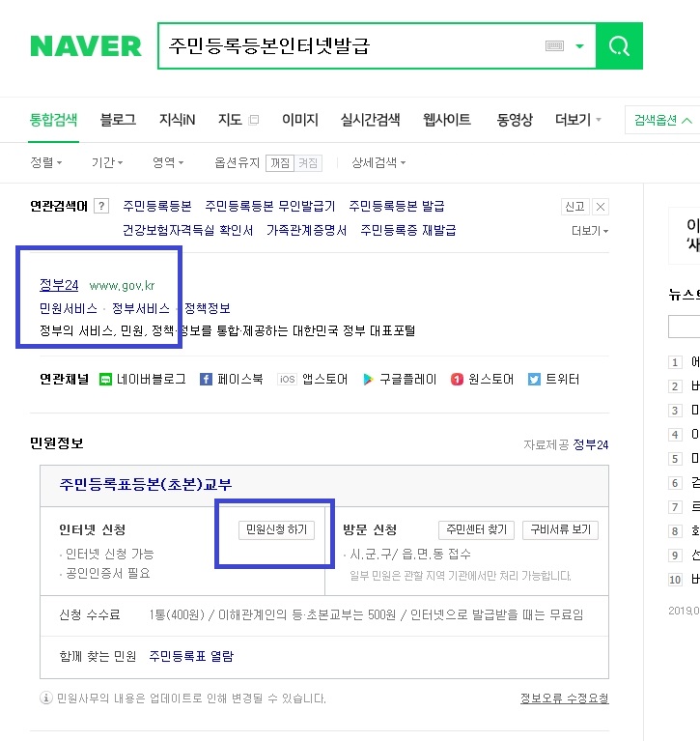The height and width of the screenshot is (741, 700).
Task: Click the 구비서류 보기 button
Action: (x=561, y=529)
